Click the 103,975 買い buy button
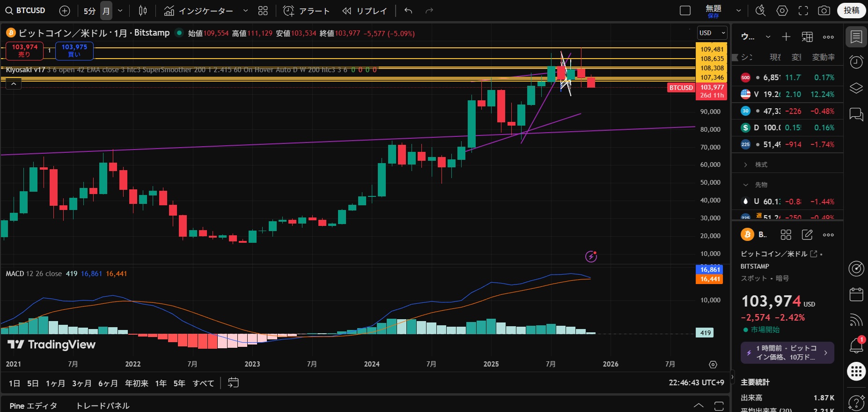 point(74,51)
